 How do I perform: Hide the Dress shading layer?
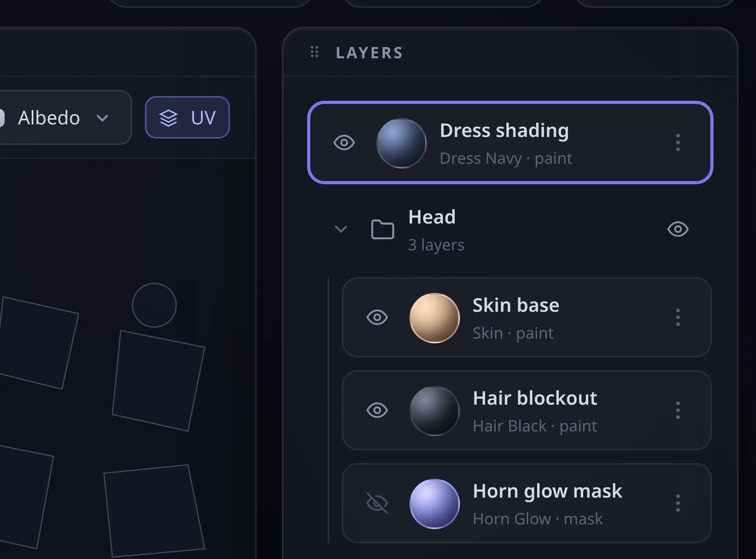click(344, 142)
